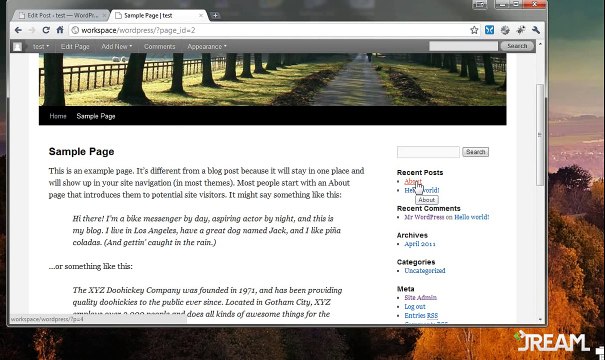Click the sidebar Search button
The height and width of the screenshot is (360, 605).
475,152
